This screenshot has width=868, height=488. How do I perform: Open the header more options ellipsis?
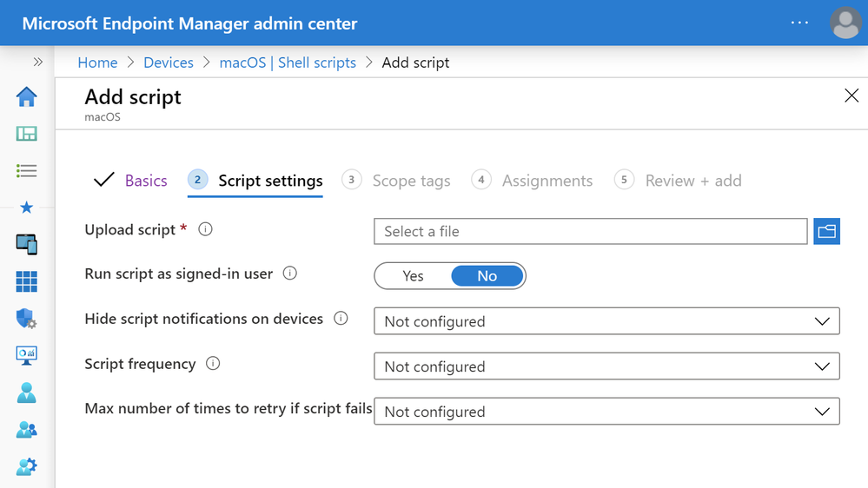pos(799,23)
